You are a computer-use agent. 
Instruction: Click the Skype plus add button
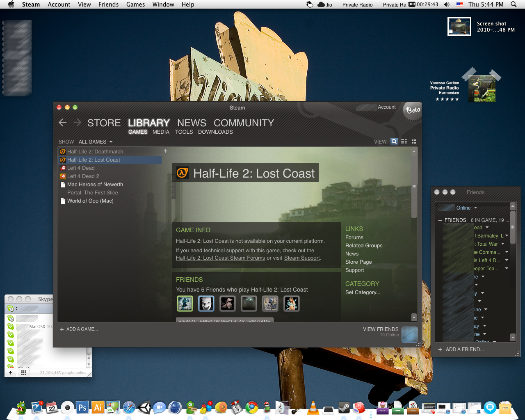(10, 373)
